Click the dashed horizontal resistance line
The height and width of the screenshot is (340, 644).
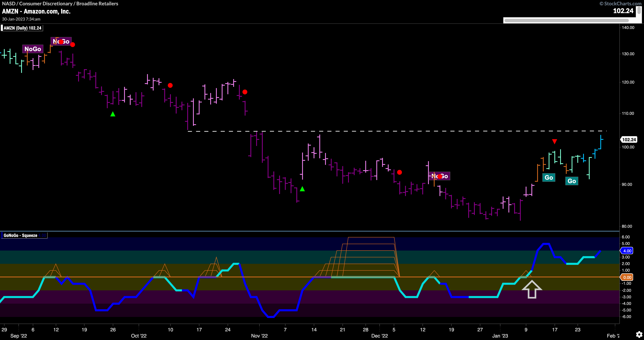(x=397, y=131)
